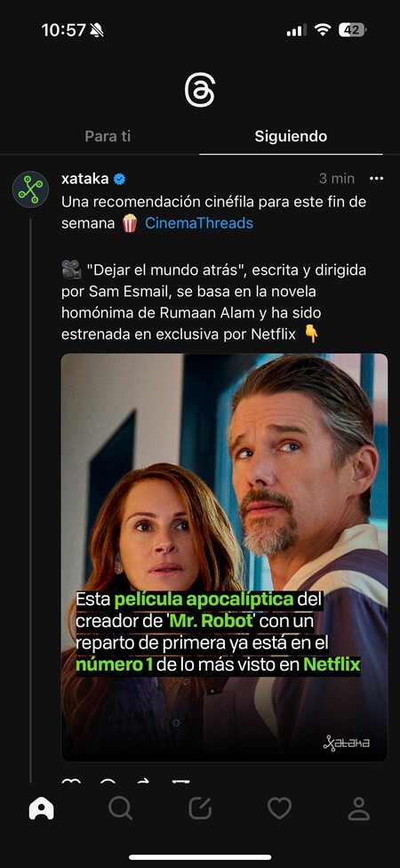Open Search with the magnifier icon
The image size is (400, 868).
click(120, 808)
